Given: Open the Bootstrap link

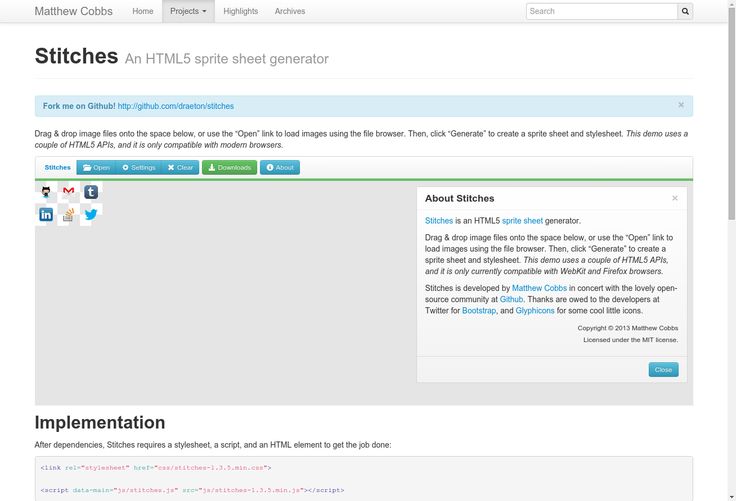Looking at the screenshot, I should click(479, 311).
